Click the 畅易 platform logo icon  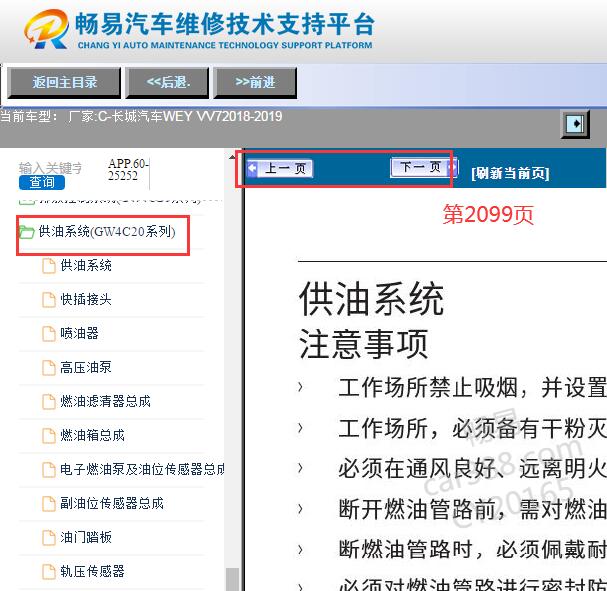[x=47, y=29]
